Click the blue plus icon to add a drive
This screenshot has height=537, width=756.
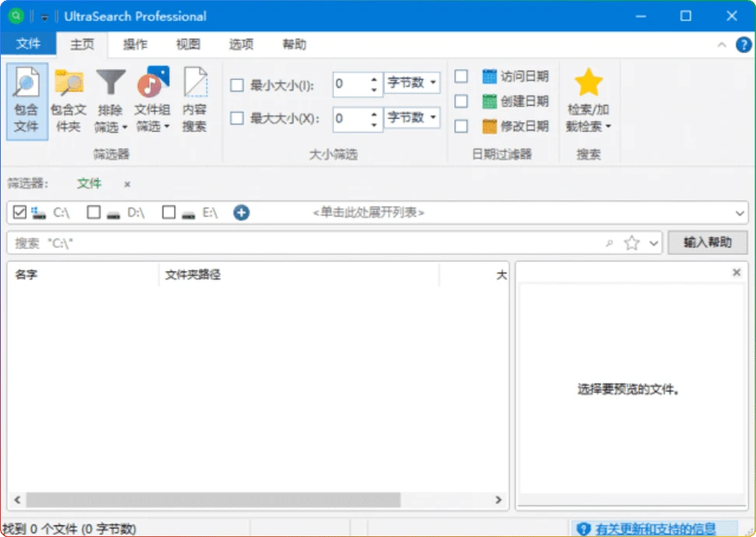click(x=241, y=211)
